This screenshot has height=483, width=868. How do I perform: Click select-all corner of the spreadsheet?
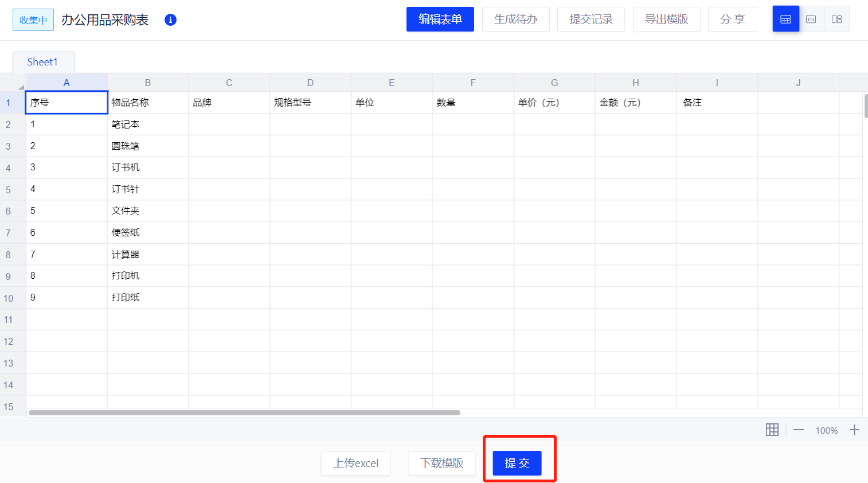point(13,83)
